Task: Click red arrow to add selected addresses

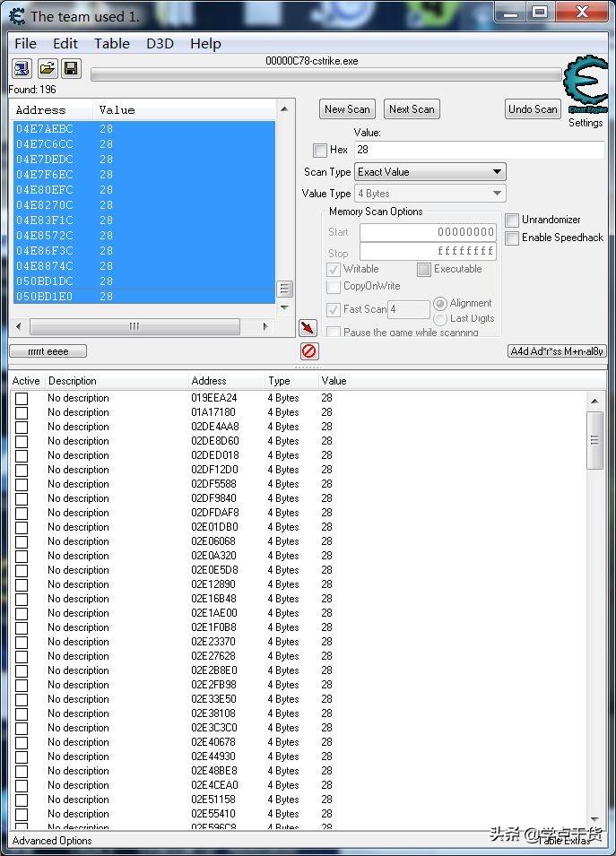Action: [x=308, y=328]
